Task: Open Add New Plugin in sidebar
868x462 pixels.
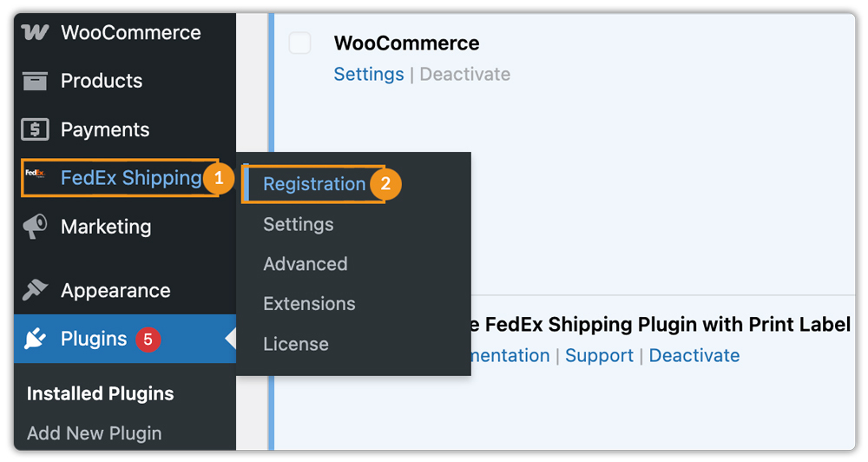Action: [95, 432]
